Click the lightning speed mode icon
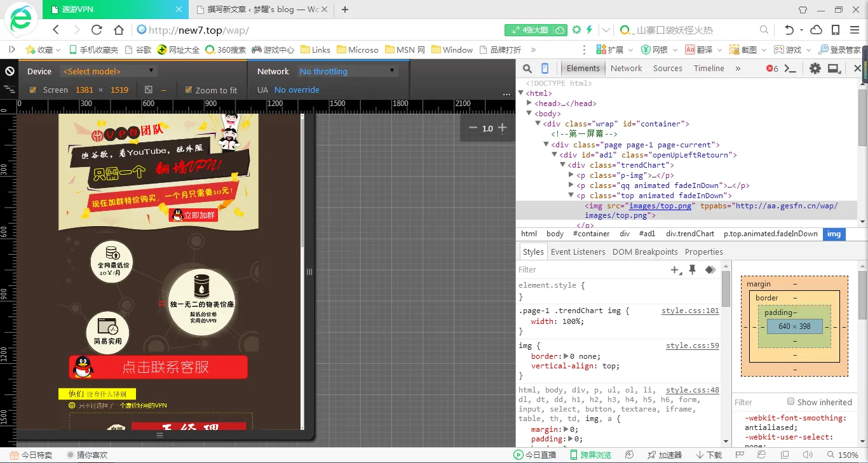This screenshot has width=868, height=463. tap(589, 30)
